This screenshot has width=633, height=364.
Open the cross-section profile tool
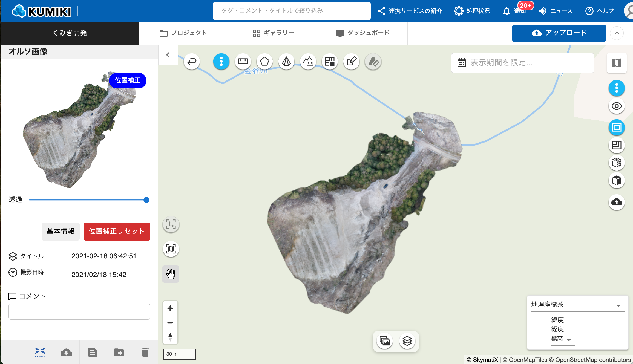click(x=308, y=62)
